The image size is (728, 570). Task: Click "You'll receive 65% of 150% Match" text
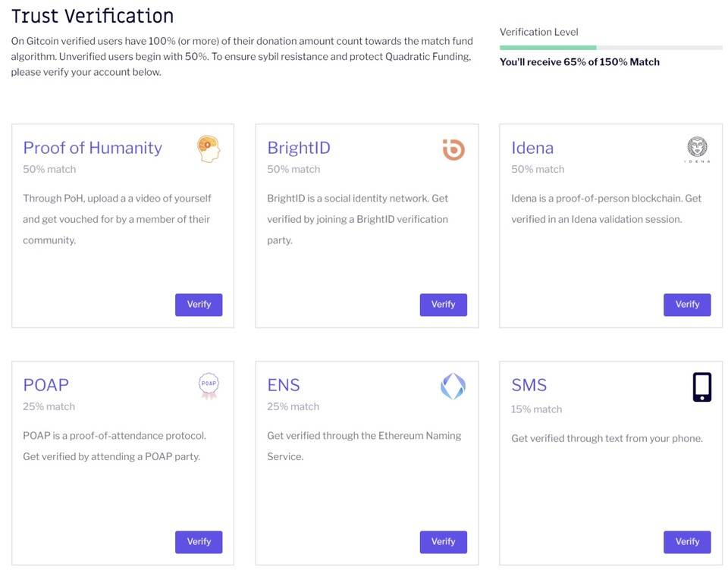click(579, 62)
